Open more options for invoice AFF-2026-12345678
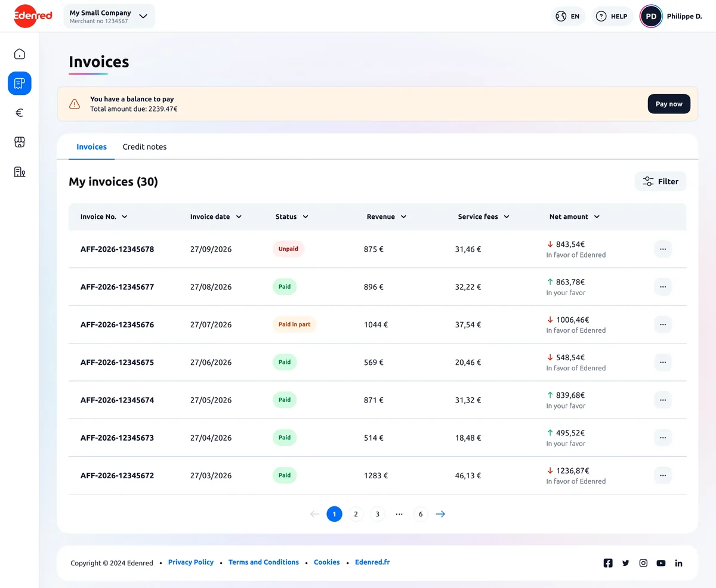Image resolution: width=716 pixels, height=588 pixels. pyautogui.click(x=663, y=249)
